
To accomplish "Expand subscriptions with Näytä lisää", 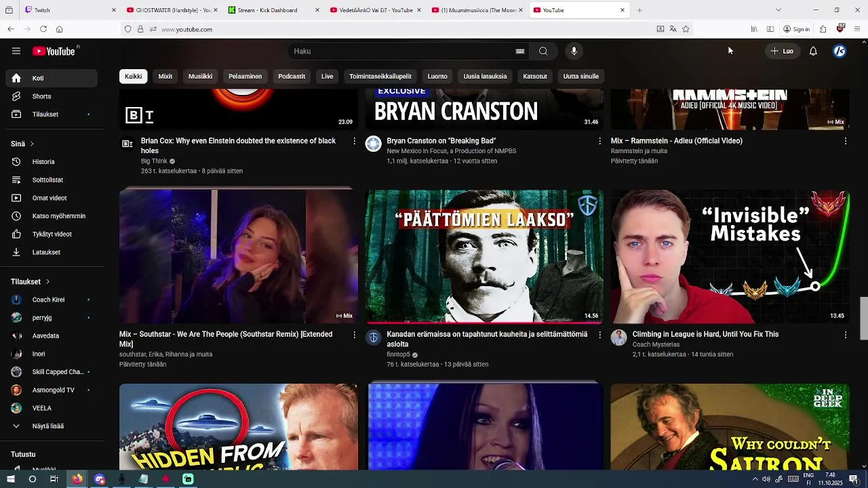I will click(52, 426).
